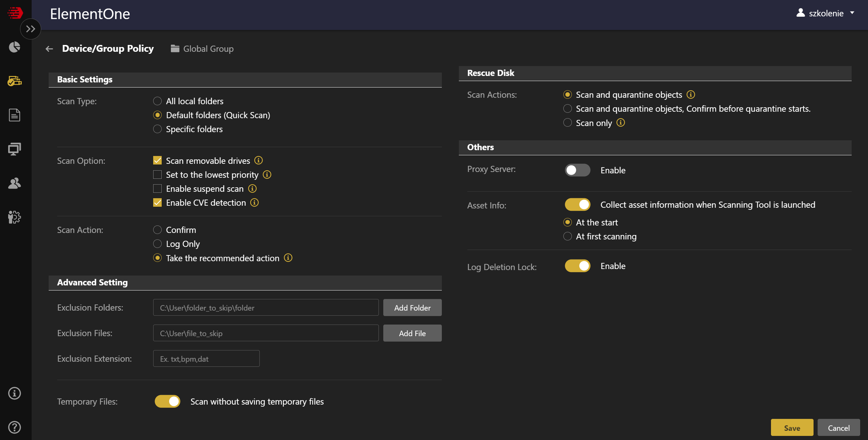Image resolution: width=868 pixels, height=440 pixels.
Task: Open the users accounts icon in sidebar
Action: click(14, 183)
